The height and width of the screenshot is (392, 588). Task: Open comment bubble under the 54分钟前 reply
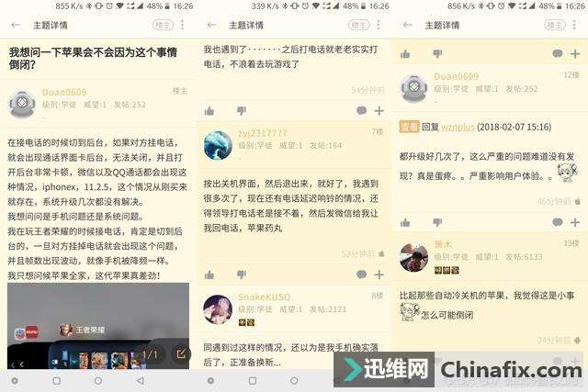coord(361,110)
